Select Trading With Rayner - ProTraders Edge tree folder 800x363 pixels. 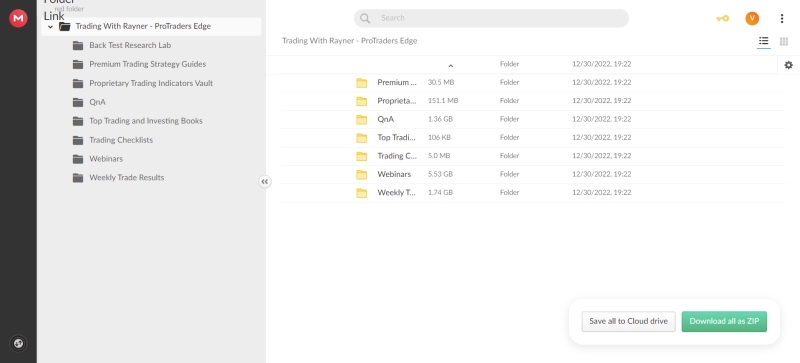(x=151, y=27)
